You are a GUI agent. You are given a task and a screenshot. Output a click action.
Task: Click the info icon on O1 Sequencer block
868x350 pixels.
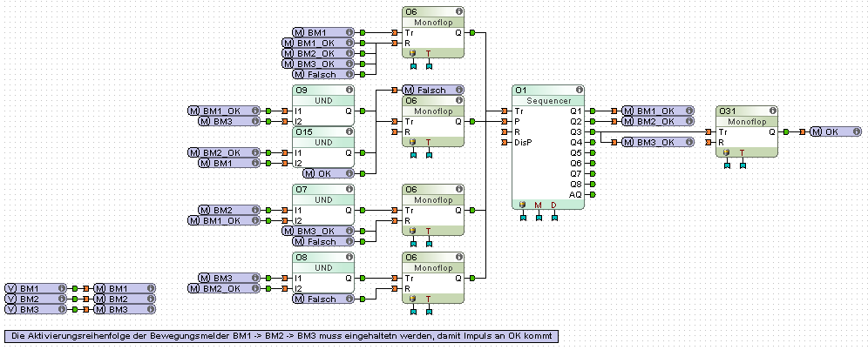[x=576, y=90]
